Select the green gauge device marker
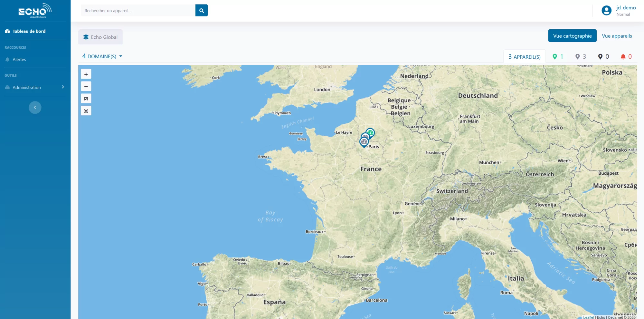The width and height of the screenshot is (644, 319). pyautogui.click(x=370, y=132)
